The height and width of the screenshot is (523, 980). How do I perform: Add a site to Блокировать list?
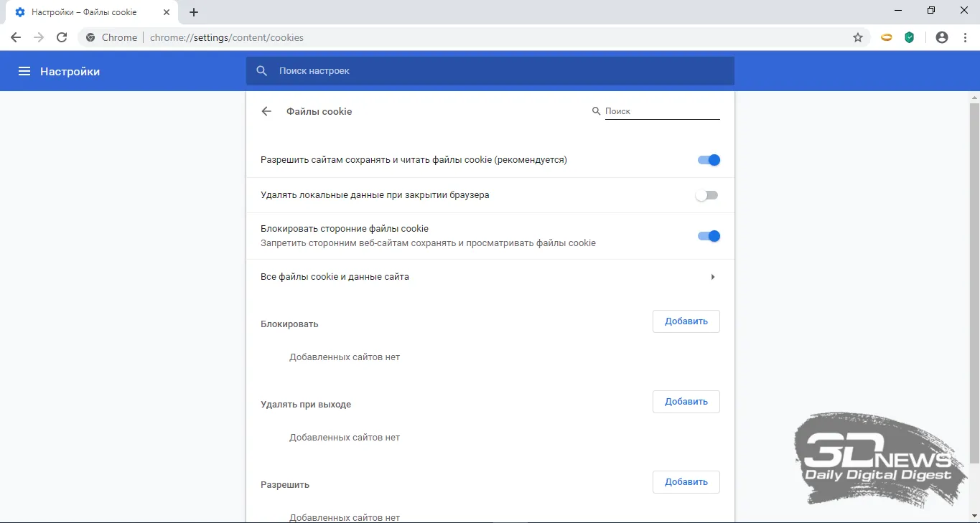click(686, 321)
